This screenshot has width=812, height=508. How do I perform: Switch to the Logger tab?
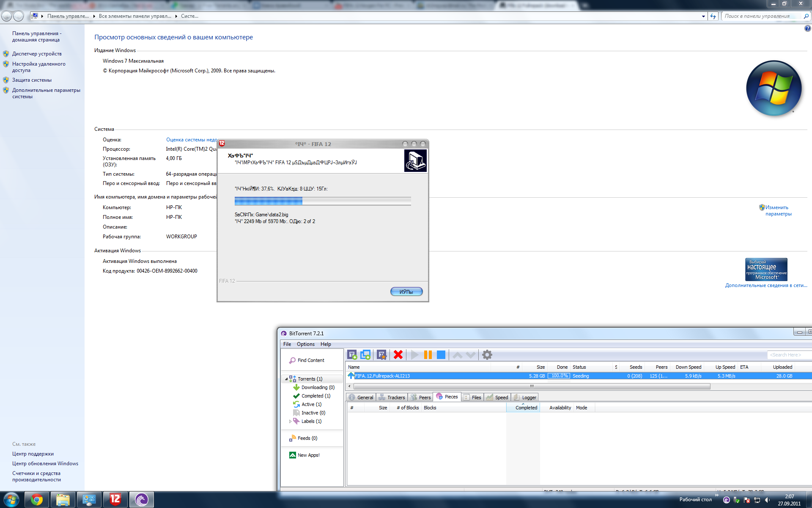point(525,397)
